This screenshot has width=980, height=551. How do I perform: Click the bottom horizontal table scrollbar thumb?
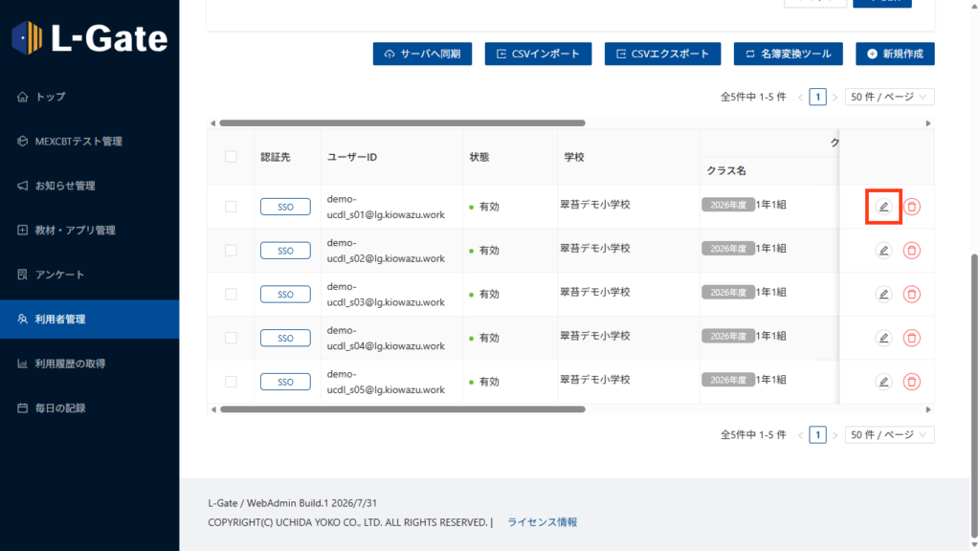point(403,409)
